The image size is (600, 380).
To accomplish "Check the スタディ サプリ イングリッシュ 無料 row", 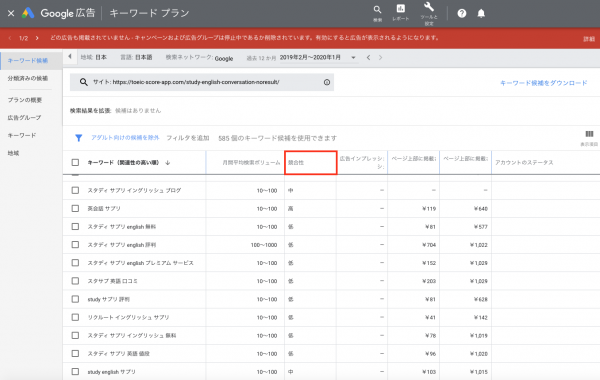I will pos(75,335).
